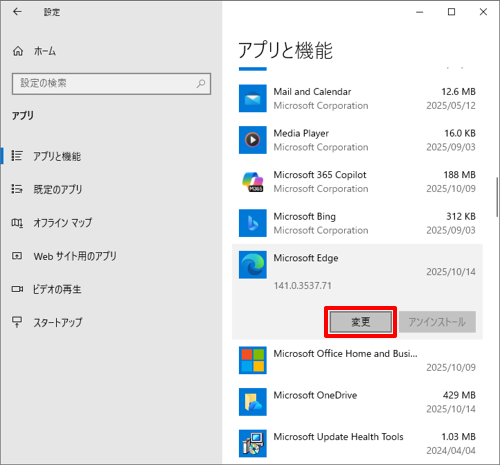Viewport: 500px width, 465px height.
Task: Select the Media Player name
Action: [x=301, y=133]
